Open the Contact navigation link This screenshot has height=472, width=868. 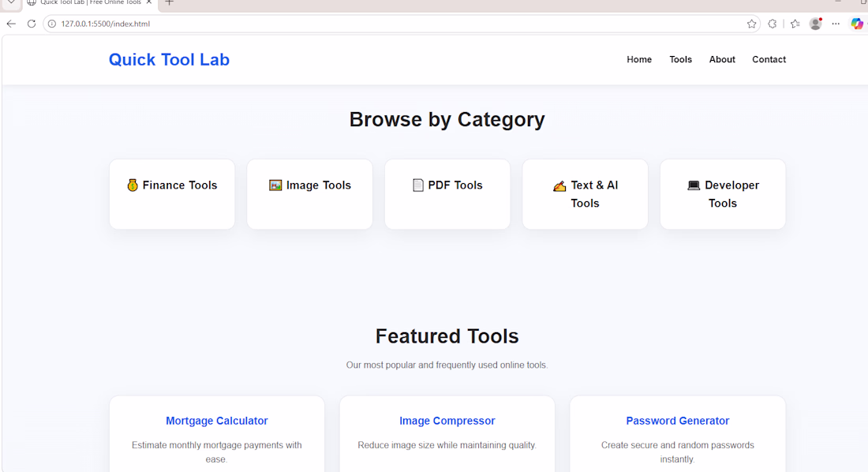(x=769, y=59)
